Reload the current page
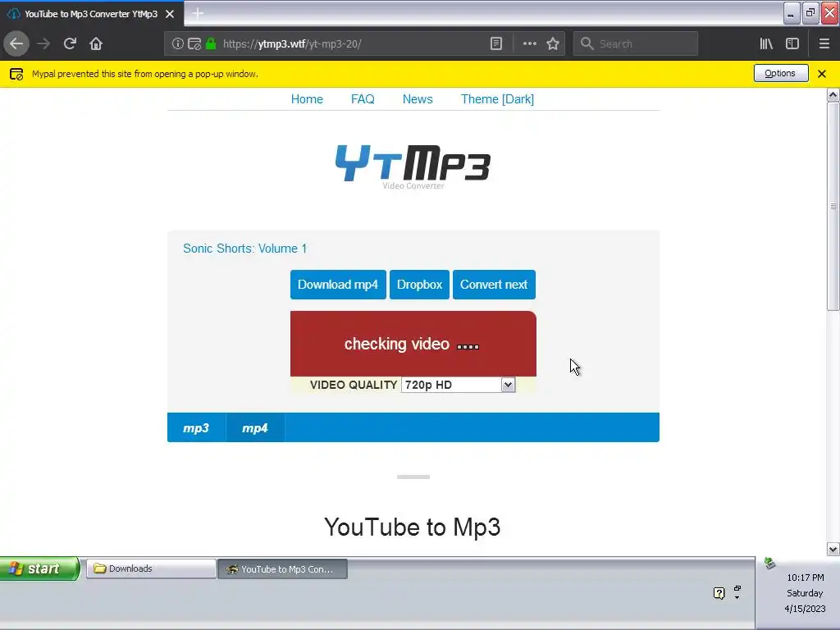 pos(70,43)
